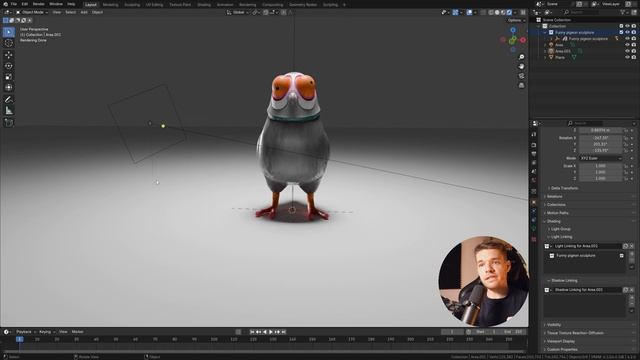Select the Move tool
This screenshot has width=640, height=360.
(9, 55)
